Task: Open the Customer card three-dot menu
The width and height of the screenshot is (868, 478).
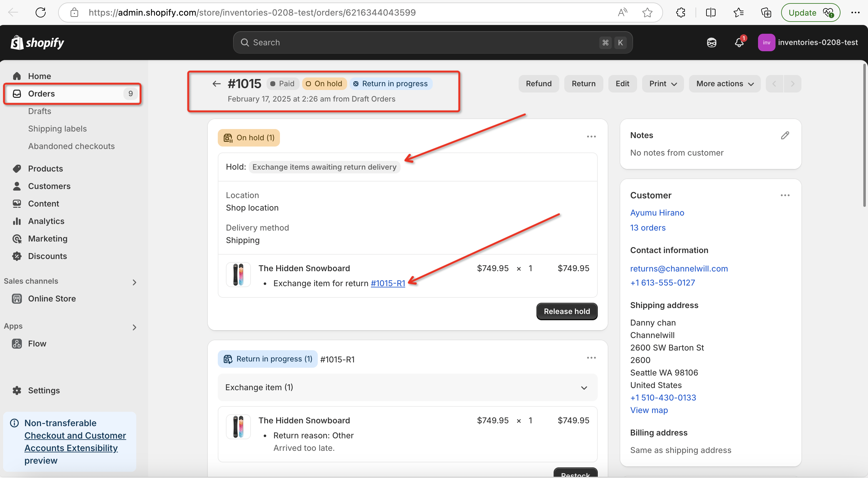Action: click(x=785, y=195)
